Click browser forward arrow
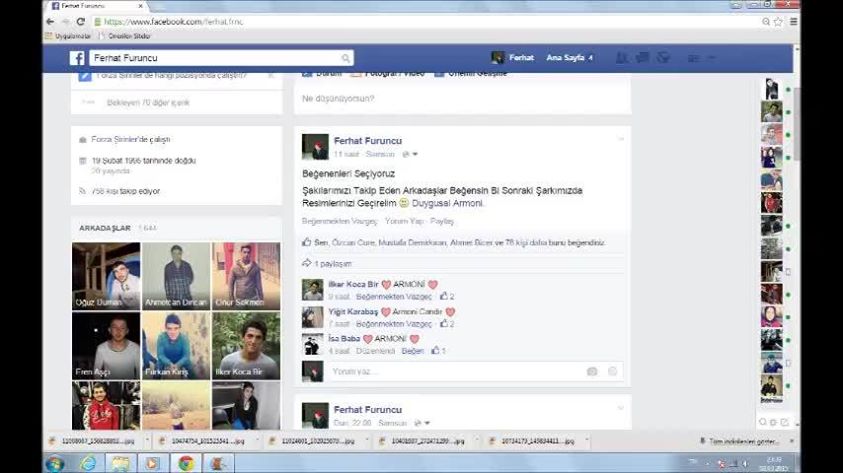The width and height of the screenshot is (843, 473). (x=66, y=22)
